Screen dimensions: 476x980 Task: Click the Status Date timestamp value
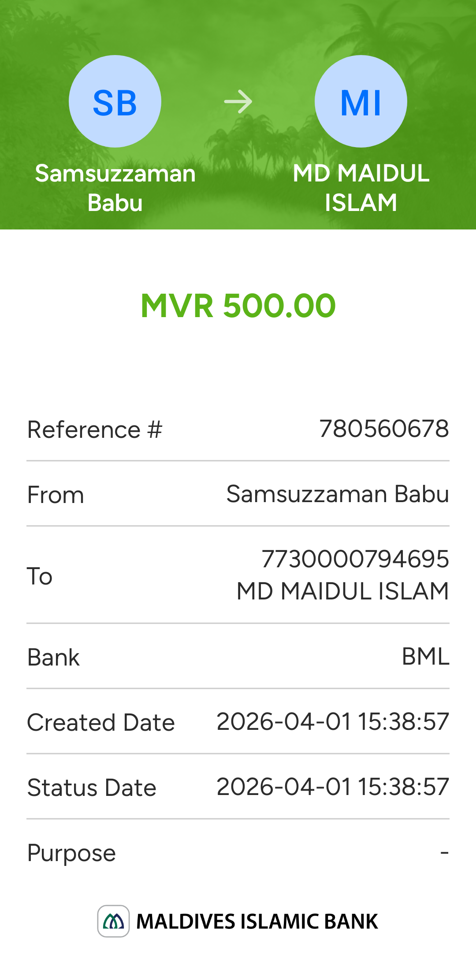tap(333, 787)
